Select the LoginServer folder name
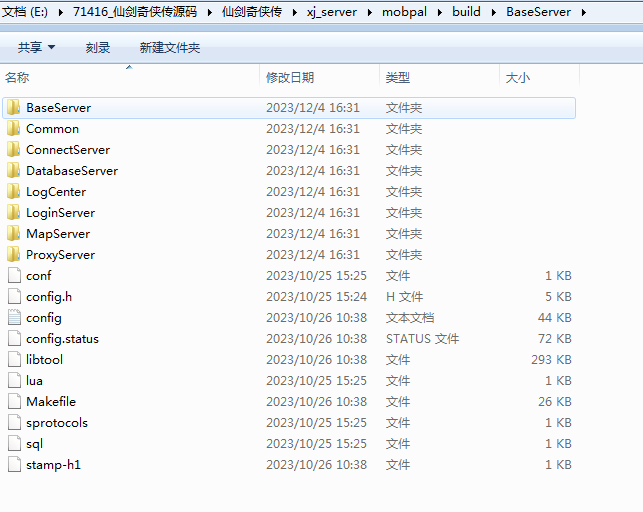This screenshot has width=643, height=512. coord(60,212)
